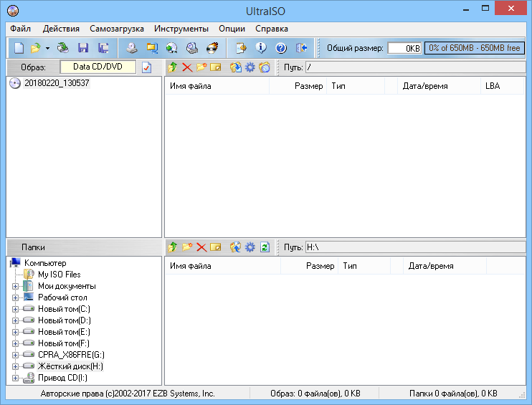Go up one folder in the image pane
Image resolution: width=532 pixels, height=405 pixels.
[x=172, y=67]
